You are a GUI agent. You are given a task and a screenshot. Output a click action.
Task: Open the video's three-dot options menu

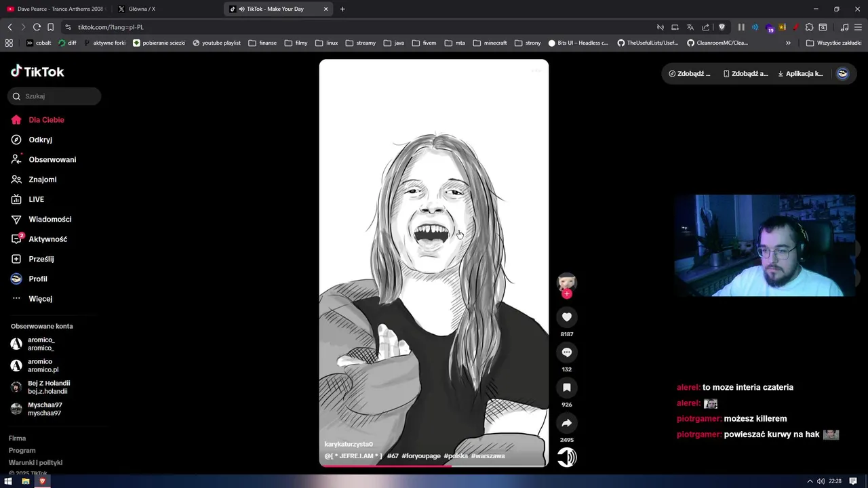[x=536, y=70]
